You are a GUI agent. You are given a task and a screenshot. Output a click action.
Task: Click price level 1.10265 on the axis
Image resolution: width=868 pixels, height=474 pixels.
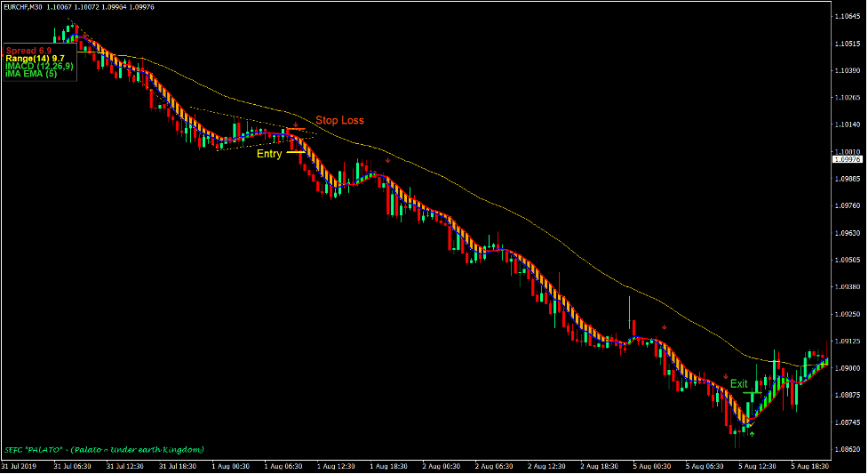[848, 98]
